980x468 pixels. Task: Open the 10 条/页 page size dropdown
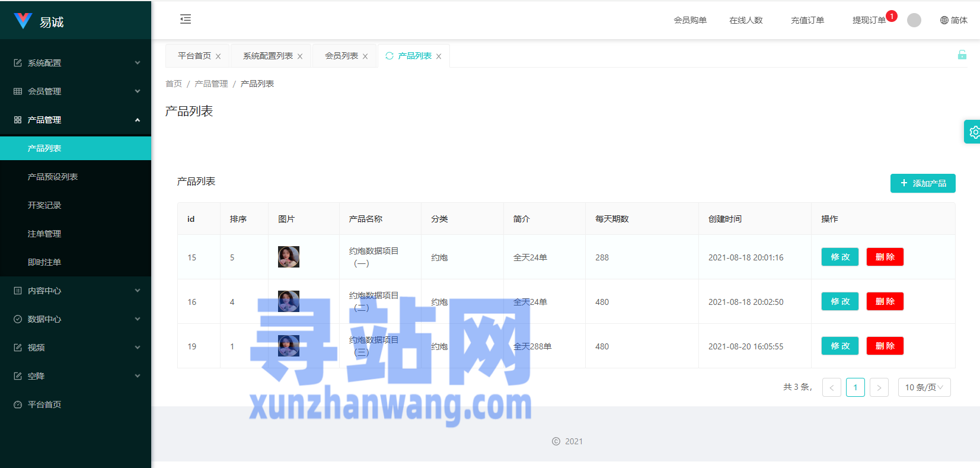(924, 387)
